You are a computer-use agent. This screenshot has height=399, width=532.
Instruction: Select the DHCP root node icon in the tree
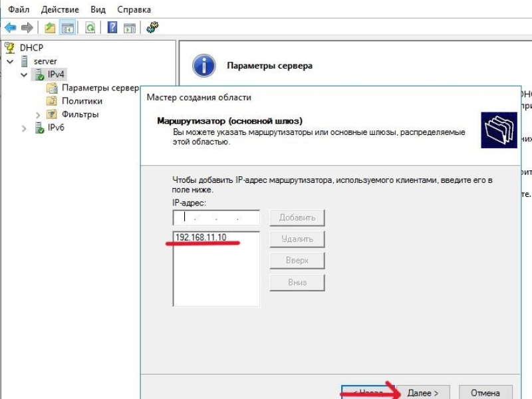click(10, 48)
